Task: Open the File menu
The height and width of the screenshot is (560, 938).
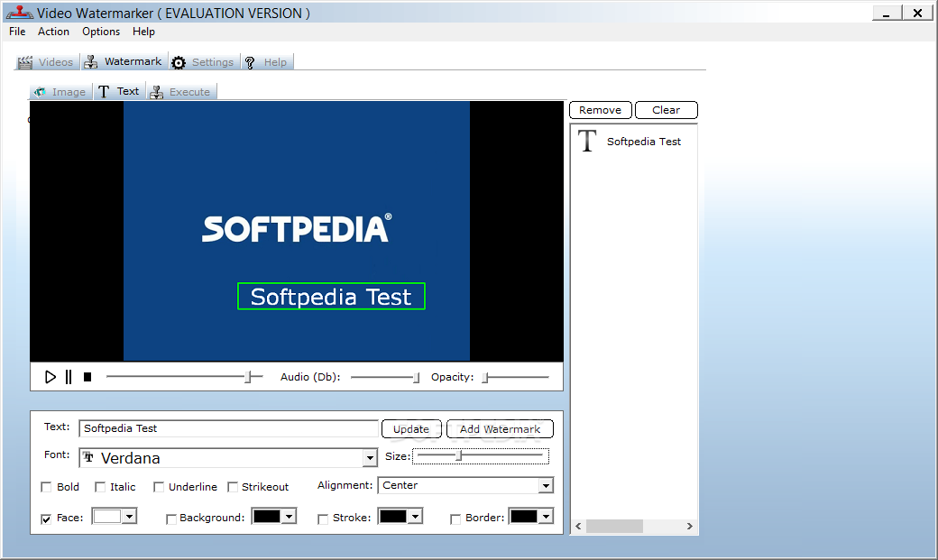Action: (x=17, y=32)
